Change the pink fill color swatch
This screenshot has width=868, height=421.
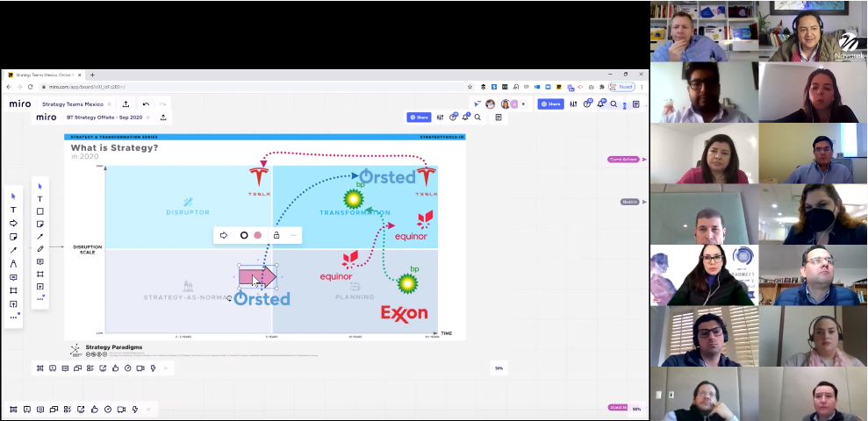pos(257,235)
